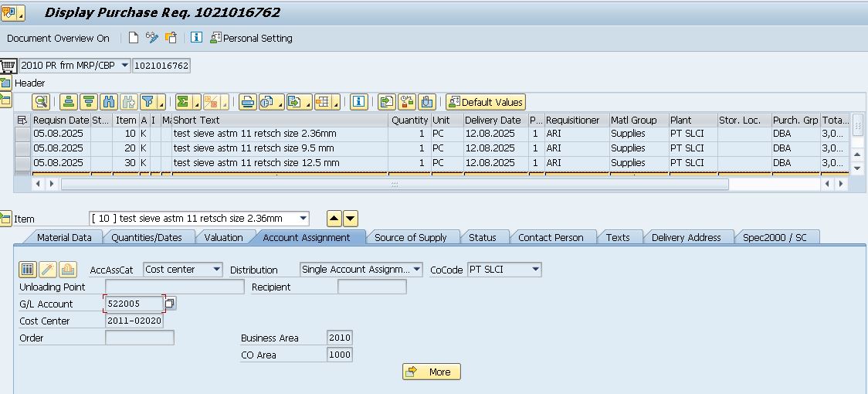The height and width of the screenshot is (394, 868).
Task: Go to previous item with up arrow button
Action: [334, 219]
